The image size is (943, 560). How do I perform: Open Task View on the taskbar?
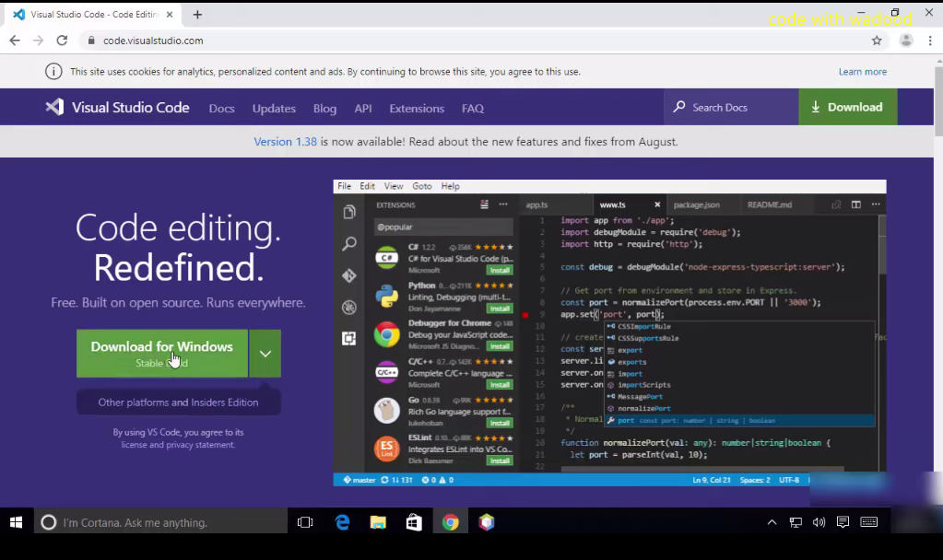coord(305,523)
